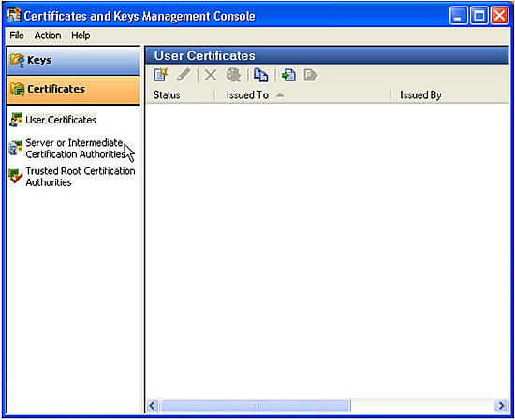Click the Status column header
The image size is (515, 420).
pyautogui.click(x=181, y=95)
